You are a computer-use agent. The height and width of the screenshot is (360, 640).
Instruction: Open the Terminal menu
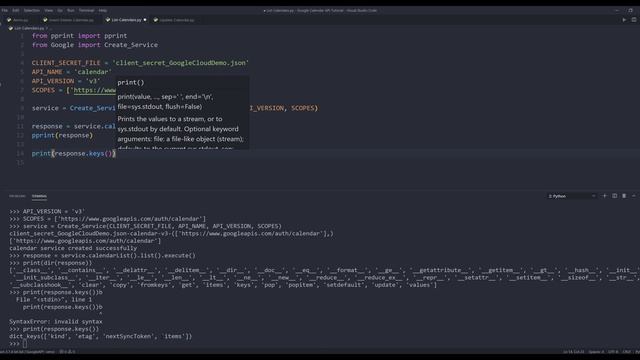[x=87, y=10]
